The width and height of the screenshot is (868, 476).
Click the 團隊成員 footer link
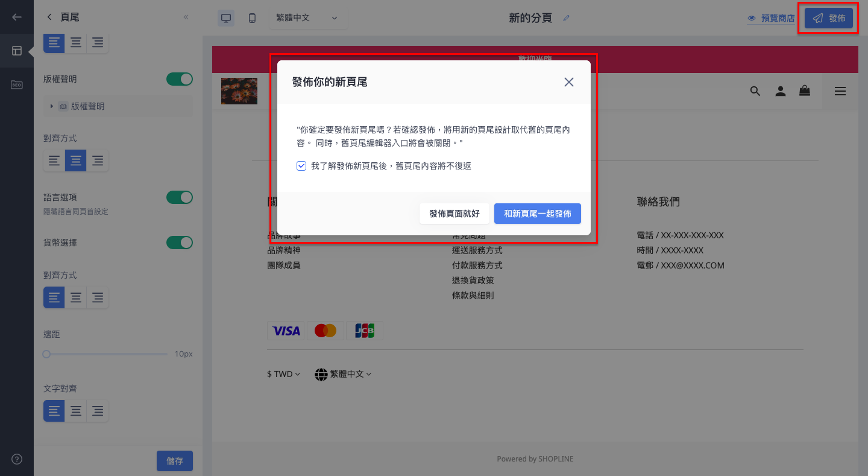284,265
